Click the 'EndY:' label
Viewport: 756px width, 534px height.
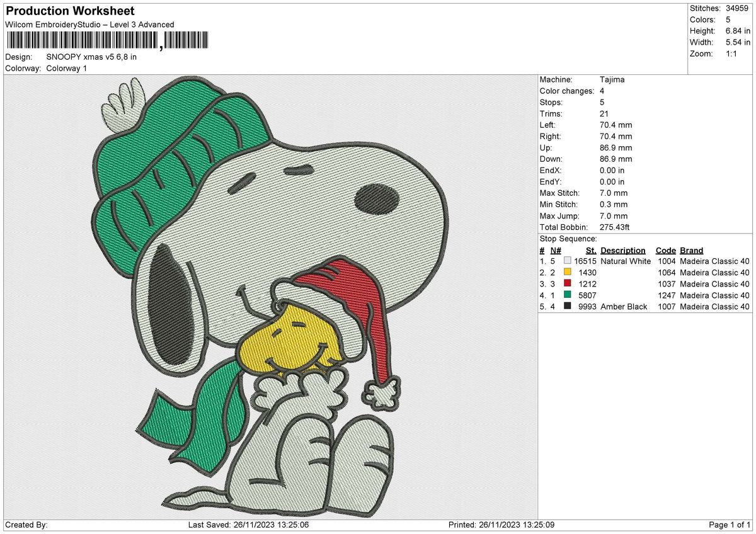point(550,182)
